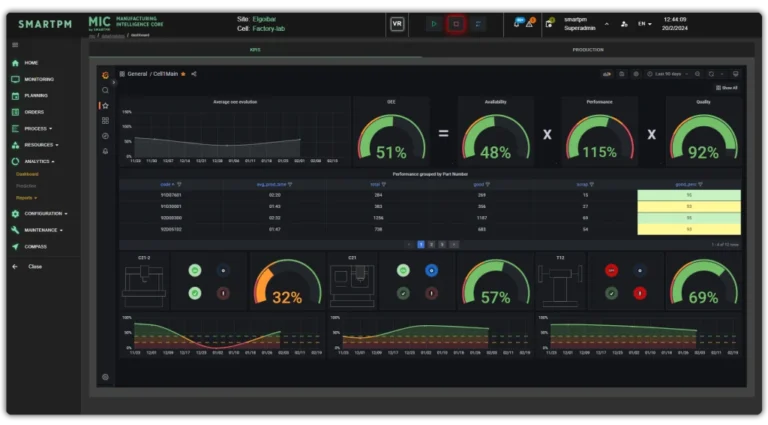Image resolution: width=768 pixels, height=425 pixels.
Task: Click the cycle view mode monitor icon
Action: click(x=736, y=74)
